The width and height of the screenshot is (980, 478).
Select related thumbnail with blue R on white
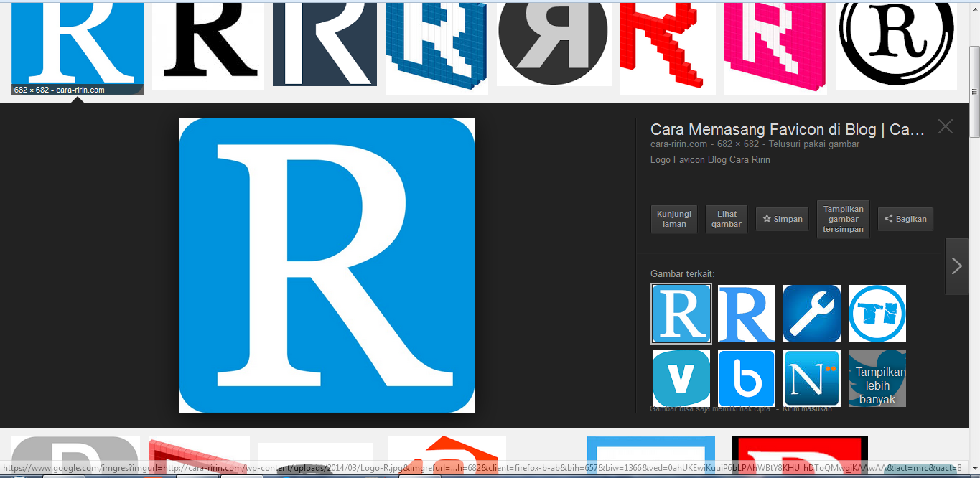tap(747, 314)
